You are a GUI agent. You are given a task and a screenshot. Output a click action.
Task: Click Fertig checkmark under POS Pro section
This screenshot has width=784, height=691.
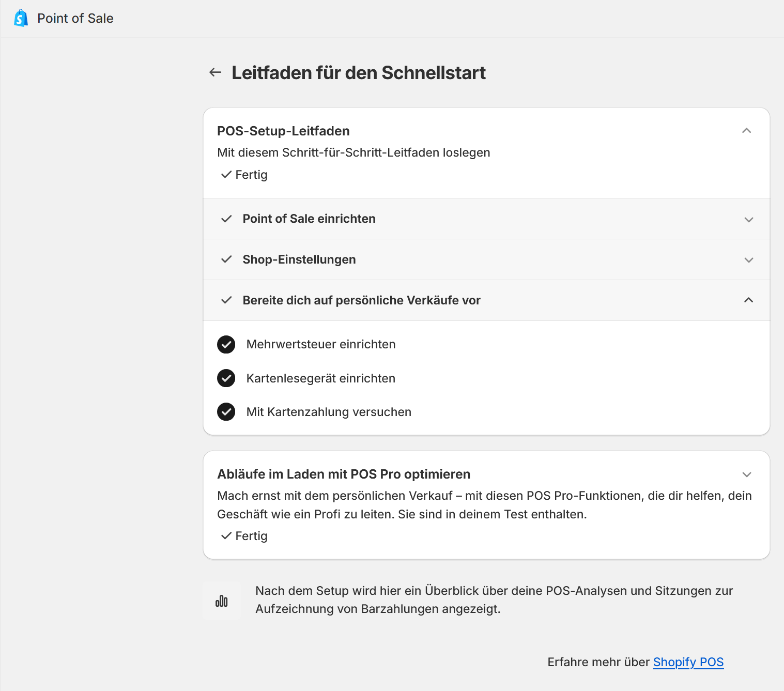[x=226, y=536]
